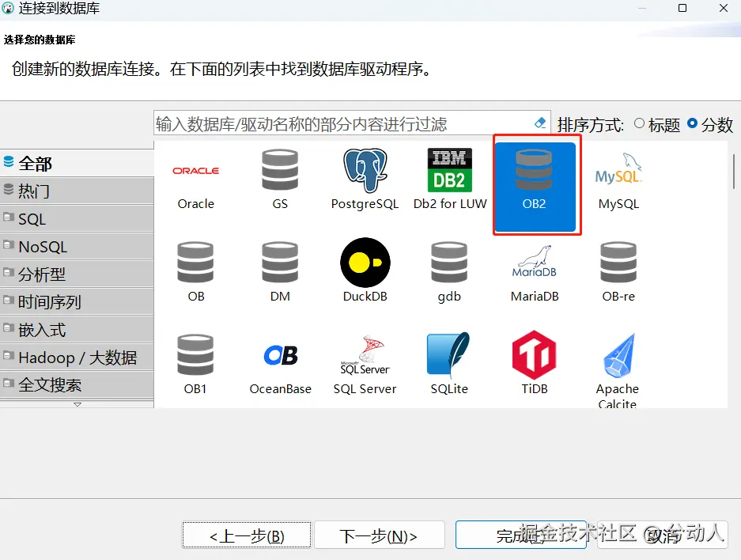Click the database filter input field

340,123
